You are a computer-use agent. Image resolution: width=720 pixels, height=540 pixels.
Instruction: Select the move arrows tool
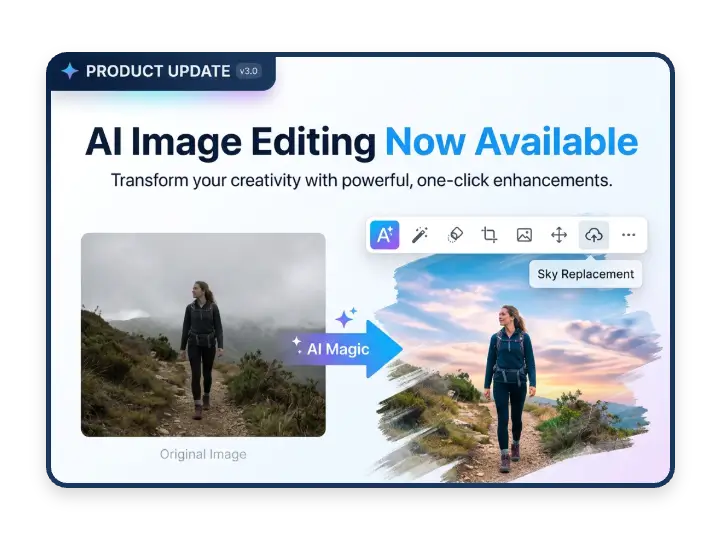(x=559, y=235)
